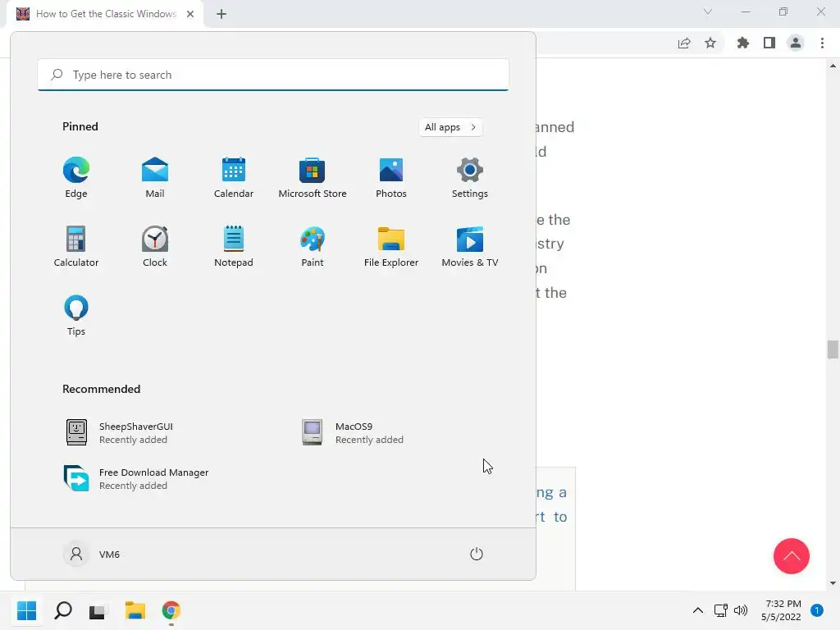Screen dimensions: 840x630
Task: Click the red back-to-top button
Action: point(792,556)
